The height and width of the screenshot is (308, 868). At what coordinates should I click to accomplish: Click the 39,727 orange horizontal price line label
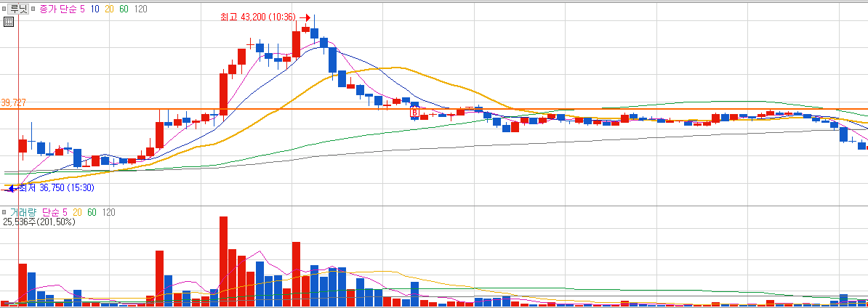pyautogui.click(x=13, y=103)
